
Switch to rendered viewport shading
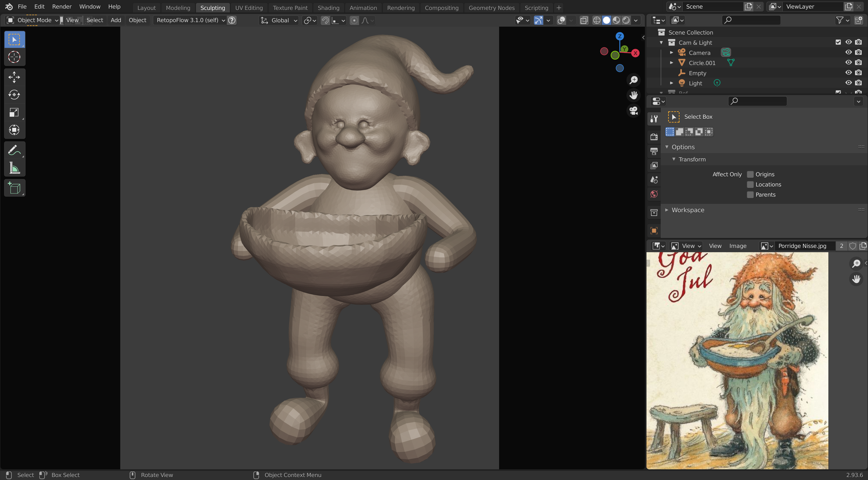[626, 20]
